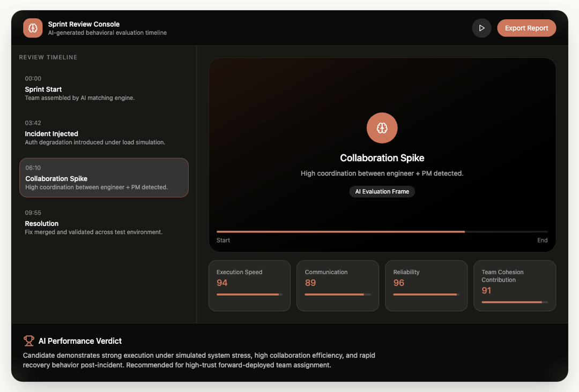Screen dimensions: 579x392
Task: Click the REVIEW TIMELINE section heading
Action: coord(48,57)
